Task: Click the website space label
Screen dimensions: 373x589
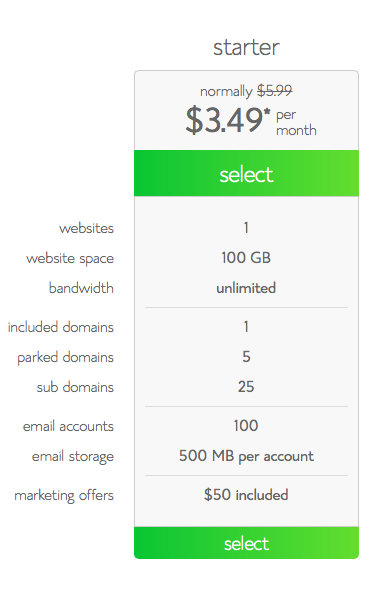Action: [x=70, y=258]
